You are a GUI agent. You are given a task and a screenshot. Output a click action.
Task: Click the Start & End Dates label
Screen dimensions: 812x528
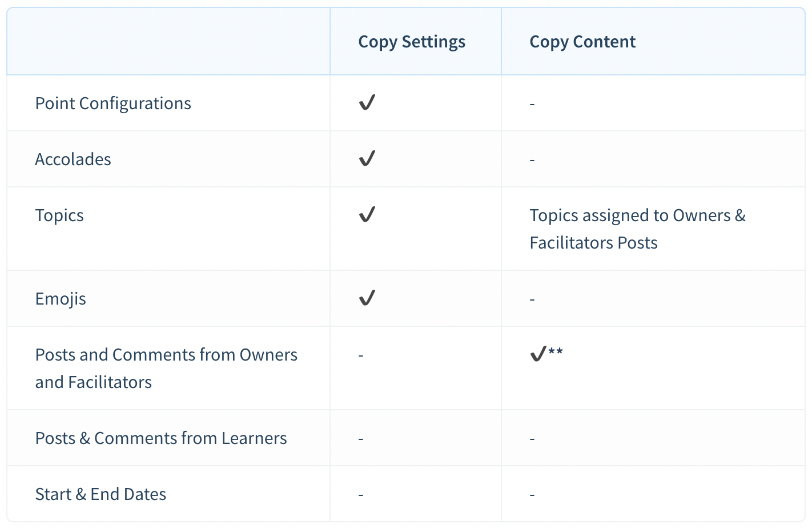101,494
